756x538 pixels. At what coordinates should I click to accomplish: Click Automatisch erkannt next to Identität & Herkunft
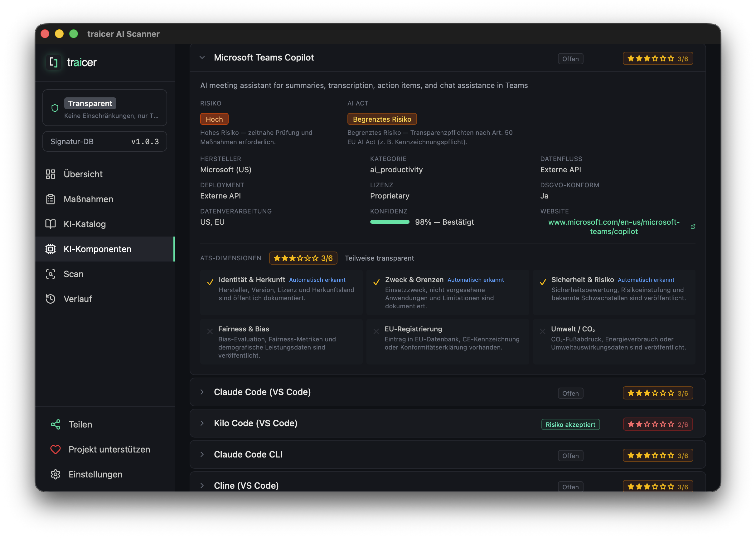[x=317, y=280]
